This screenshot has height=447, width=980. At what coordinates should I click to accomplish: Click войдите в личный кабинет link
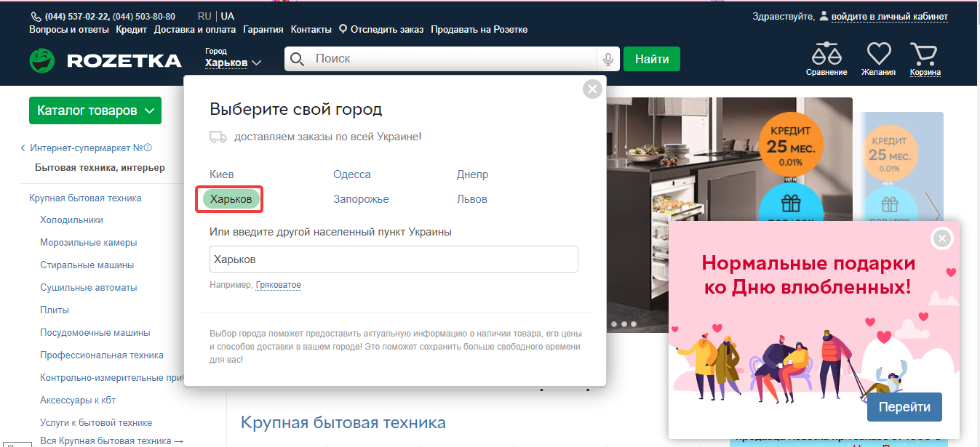coord(890,16)
